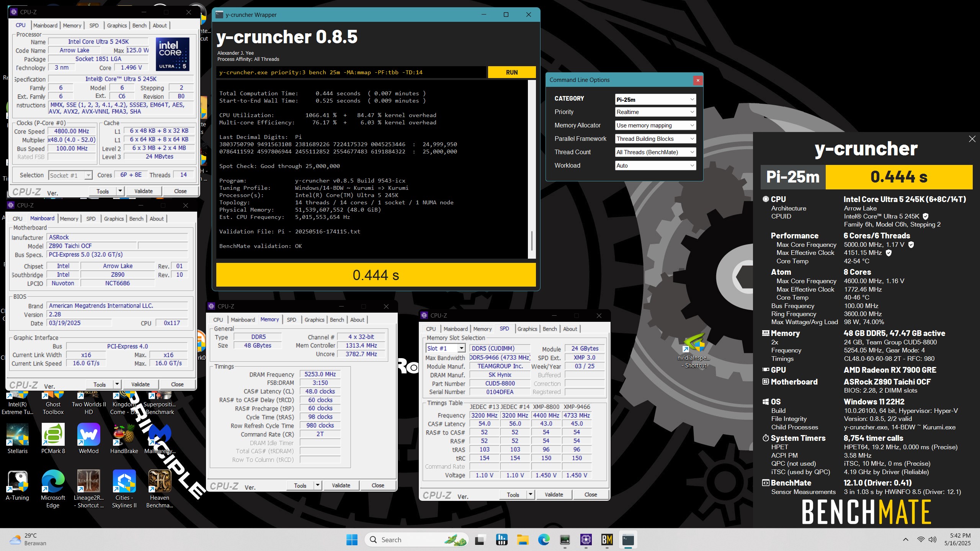Click the Wi-Fi network tray icon
The height and width of the screenshot is (551, 980).
point(921,540)
